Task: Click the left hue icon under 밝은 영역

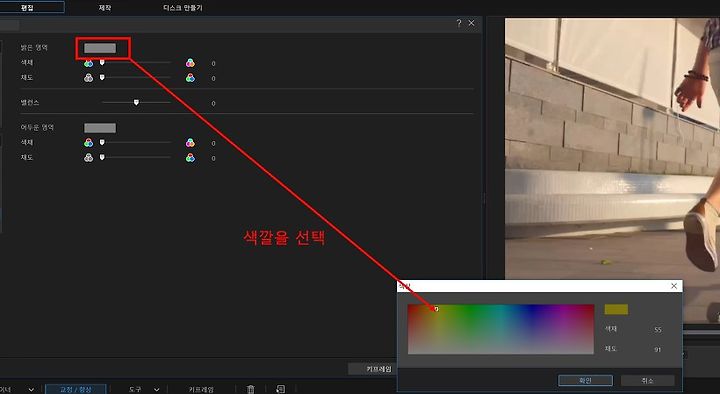Action: [89, 63]
